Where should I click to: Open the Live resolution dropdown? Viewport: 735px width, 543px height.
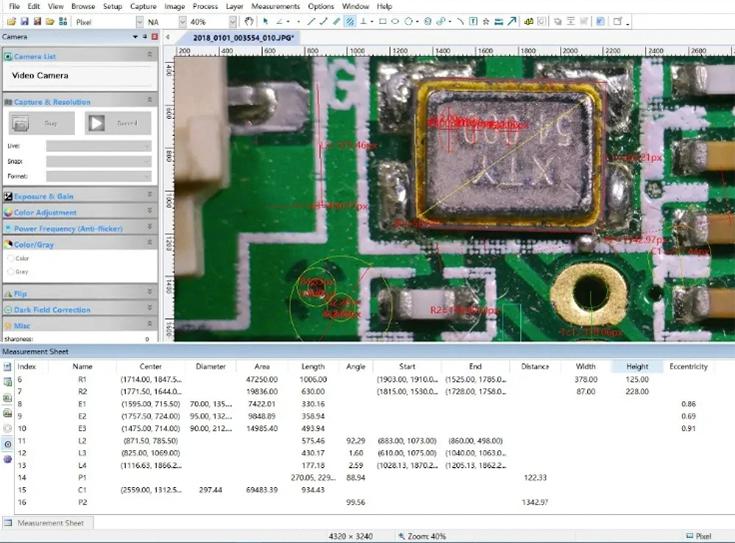tap(97, 146)
